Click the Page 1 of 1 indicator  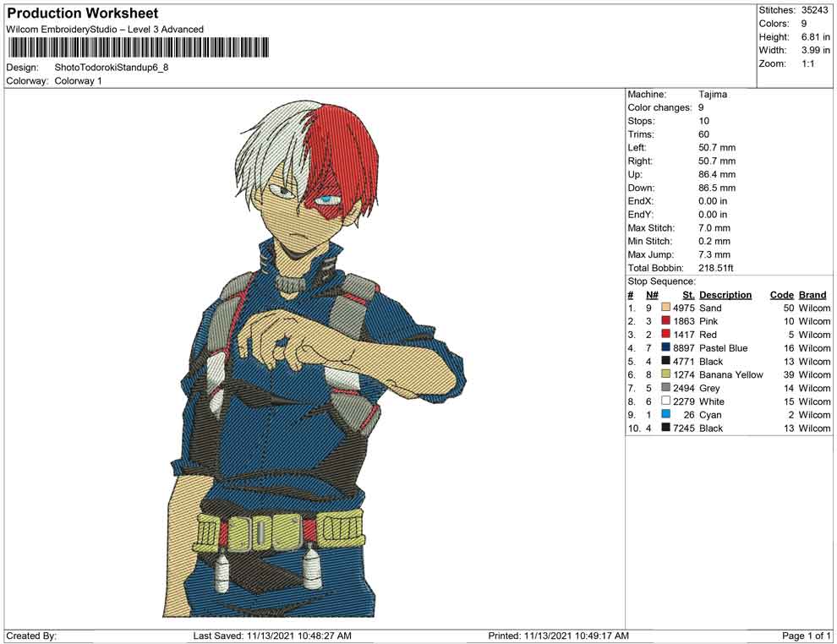point(807,636)
